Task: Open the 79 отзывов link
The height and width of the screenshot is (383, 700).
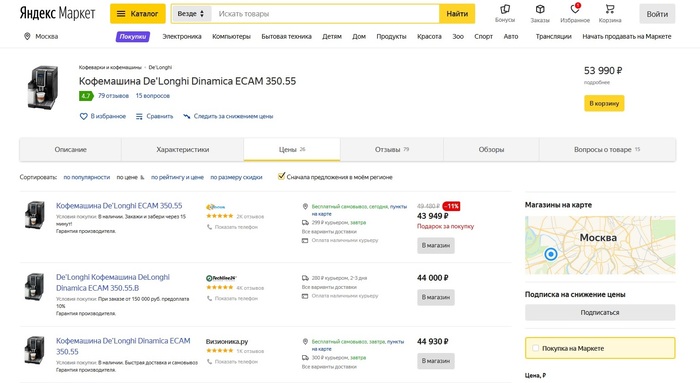Action: [x=113, y=96]
